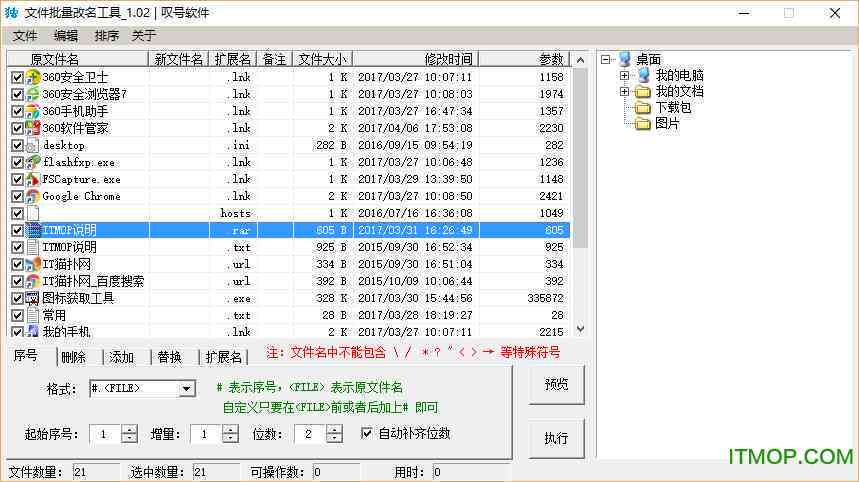
Task: Click the 图片 folder icon in tree
Action: coord(643,124)
